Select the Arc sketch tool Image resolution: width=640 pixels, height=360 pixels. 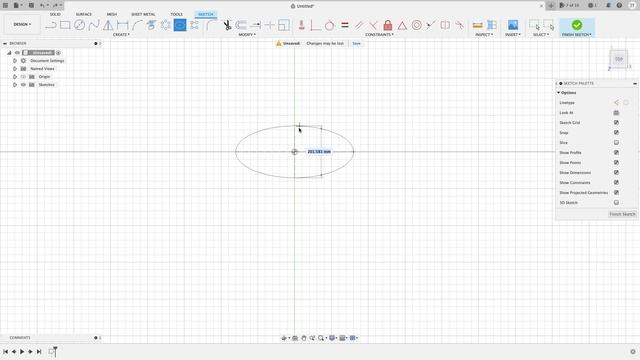pos(137,25)
